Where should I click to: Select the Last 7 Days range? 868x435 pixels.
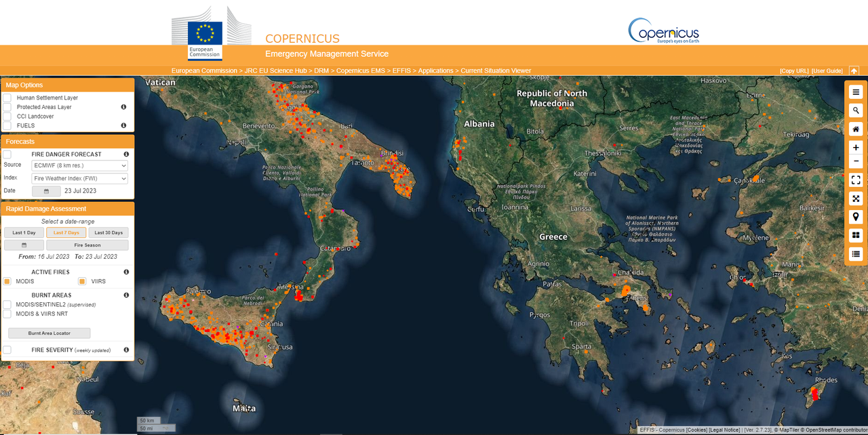click(x=66, y=232)
